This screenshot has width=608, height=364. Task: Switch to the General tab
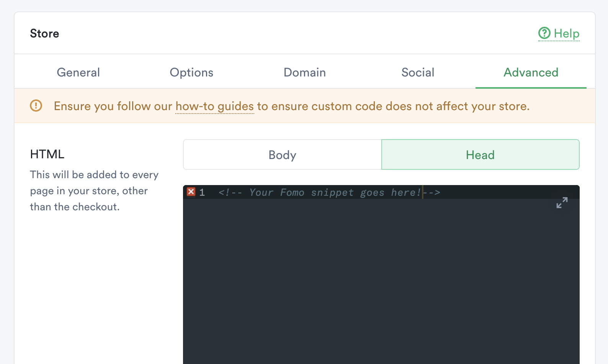coord(78,72)
